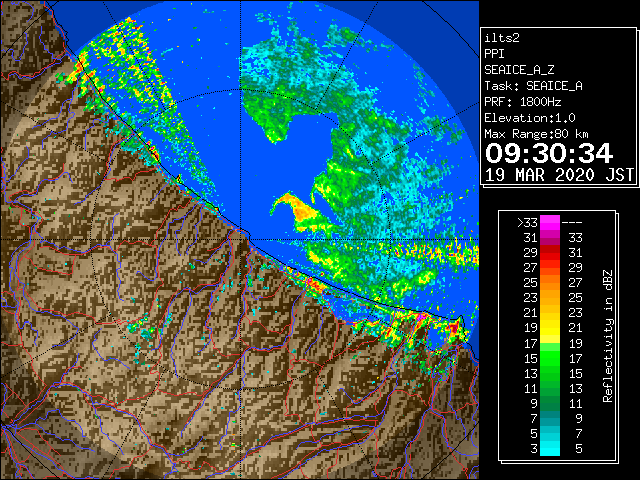Click the "---" legend upper-bound label
This screenshot has height=480, width=640.
pos(572,223)
